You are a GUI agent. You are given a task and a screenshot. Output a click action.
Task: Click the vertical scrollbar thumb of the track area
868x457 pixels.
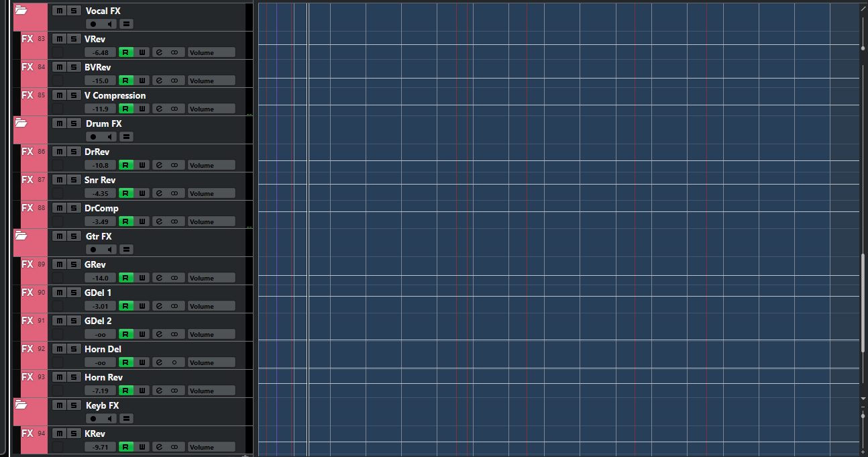coord(863,302)
